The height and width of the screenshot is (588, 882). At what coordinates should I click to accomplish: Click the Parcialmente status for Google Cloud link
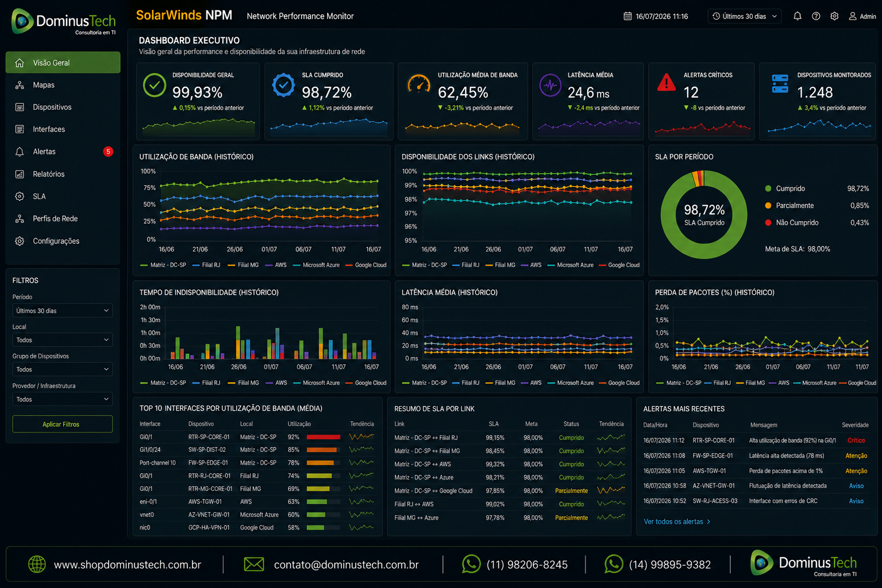point(571,491)
